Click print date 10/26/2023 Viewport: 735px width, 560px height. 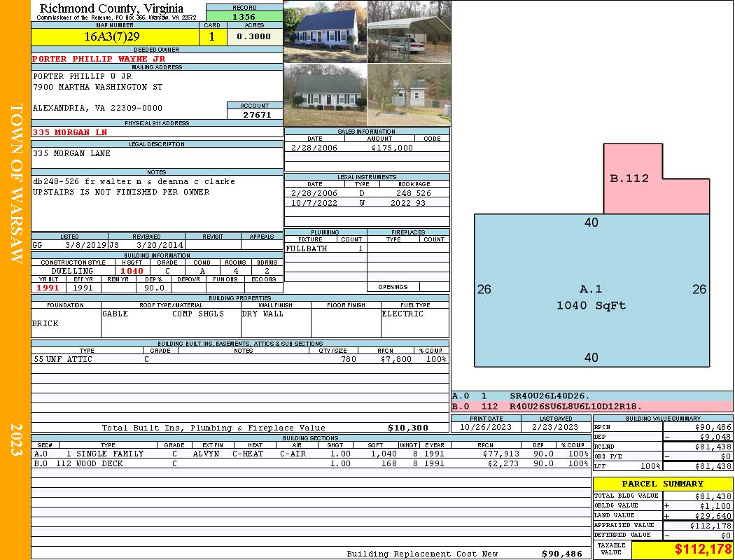pyautogui.click(x=486, y=428)
